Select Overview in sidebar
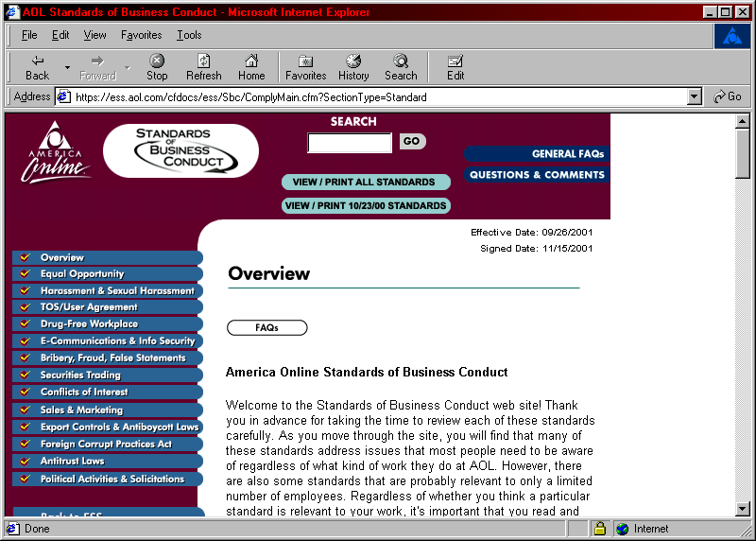Viewport: 756px width, 541px height. coord(107,257)
